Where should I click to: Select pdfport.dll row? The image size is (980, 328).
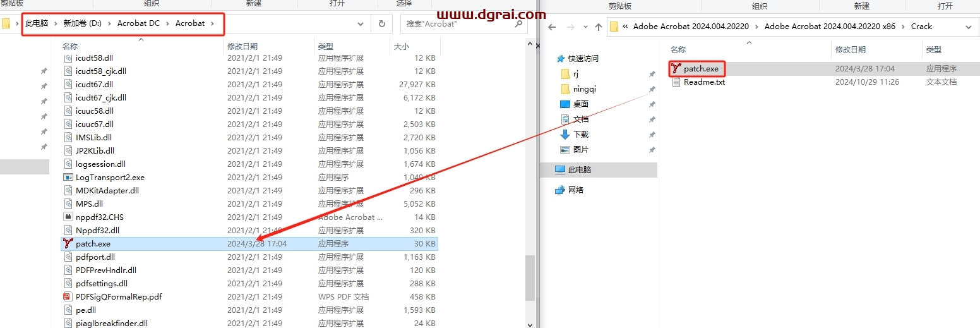249,257
